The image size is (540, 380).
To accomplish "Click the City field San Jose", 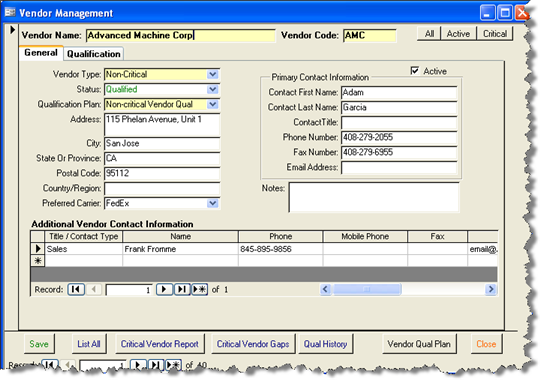I will coord(162,143).
